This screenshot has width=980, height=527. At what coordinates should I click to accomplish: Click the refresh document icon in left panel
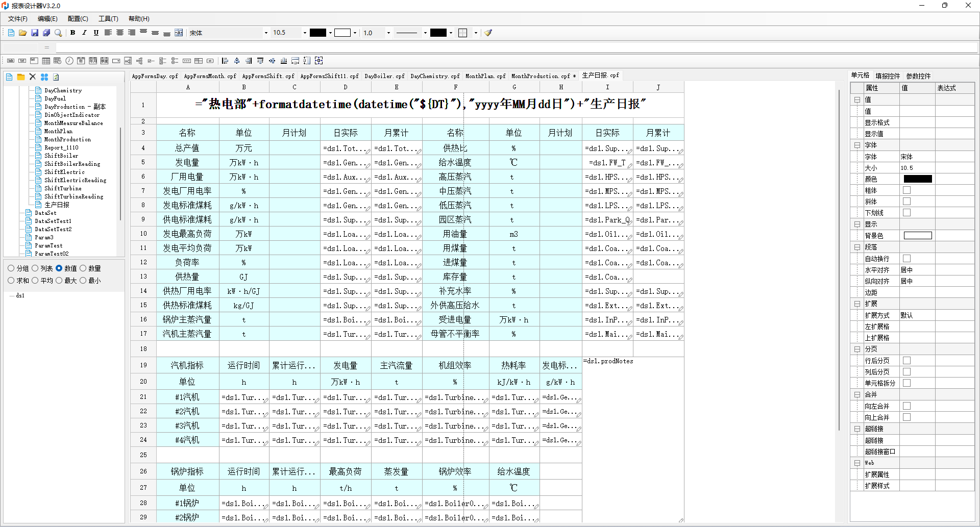click(x=56, y=77)
